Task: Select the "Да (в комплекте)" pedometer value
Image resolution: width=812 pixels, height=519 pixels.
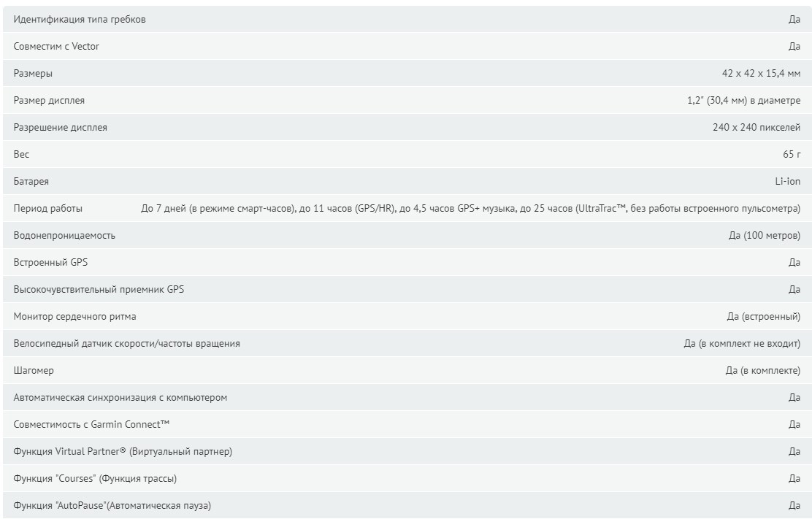Action: click(x=763, y=371)
